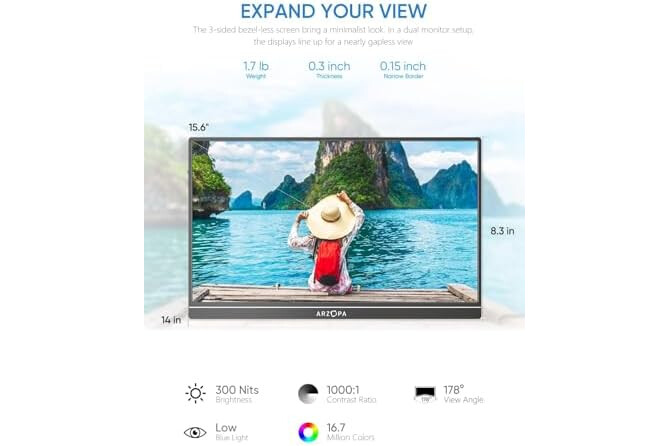The image size is (669, 446).
Task: Click the 3-sided bezel-less description paragraph
Action: 333,36
